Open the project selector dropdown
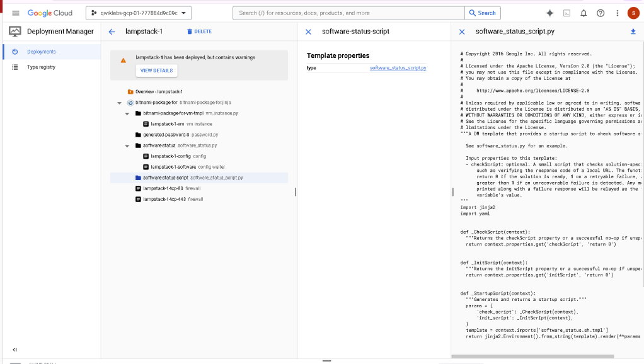 [x=139, y=13]
